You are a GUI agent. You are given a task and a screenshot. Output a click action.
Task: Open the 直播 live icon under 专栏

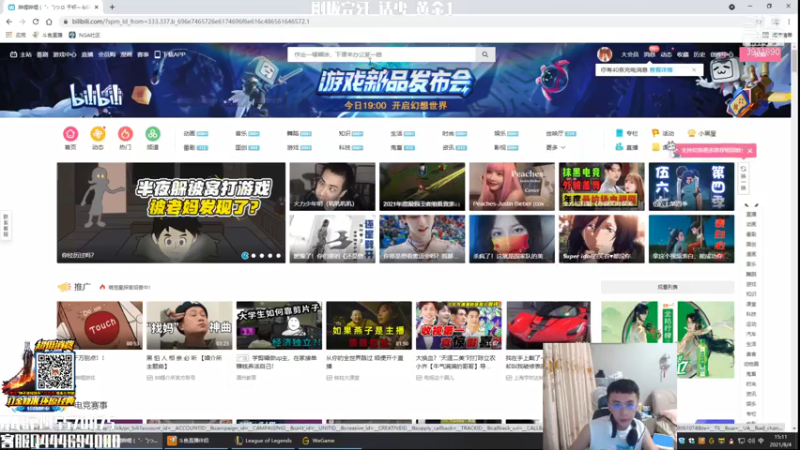pyautogui.click(x=619, y=147)
